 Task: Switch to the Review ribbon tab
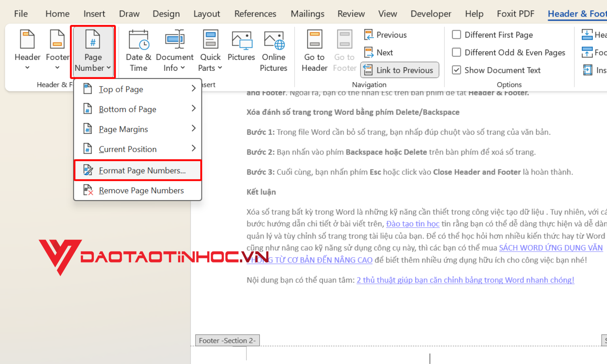350,13
